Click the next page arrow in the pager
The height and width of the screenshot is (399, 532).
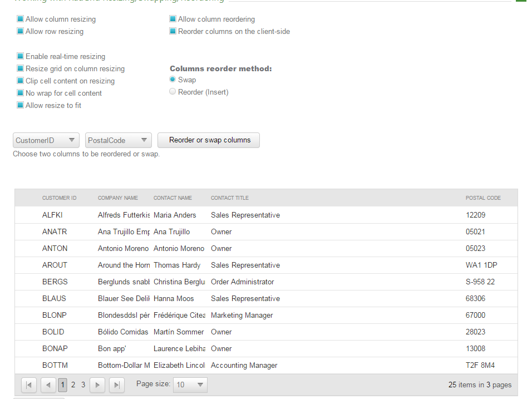coord(97,385)
